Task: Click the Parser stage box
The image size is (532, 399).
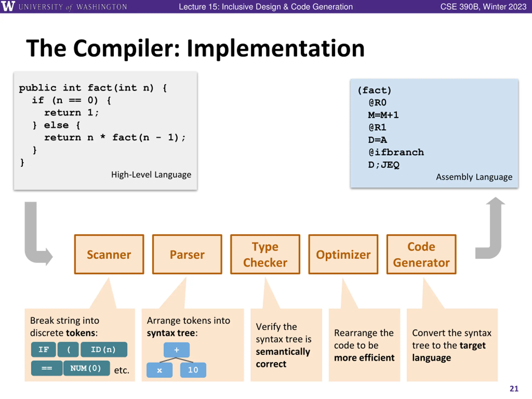Action: [187, 254]
